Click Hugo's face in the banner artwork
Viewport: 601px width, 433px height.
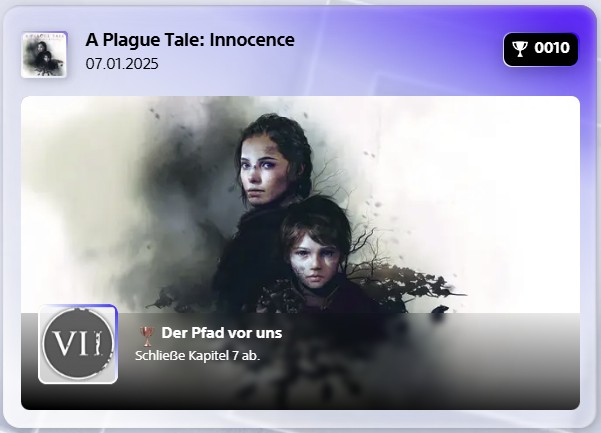(314, 261)
